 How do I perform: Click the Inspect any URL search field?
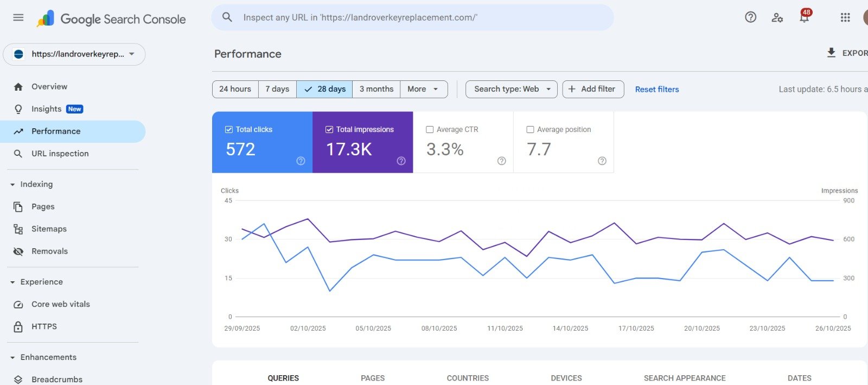pos(412,17)
